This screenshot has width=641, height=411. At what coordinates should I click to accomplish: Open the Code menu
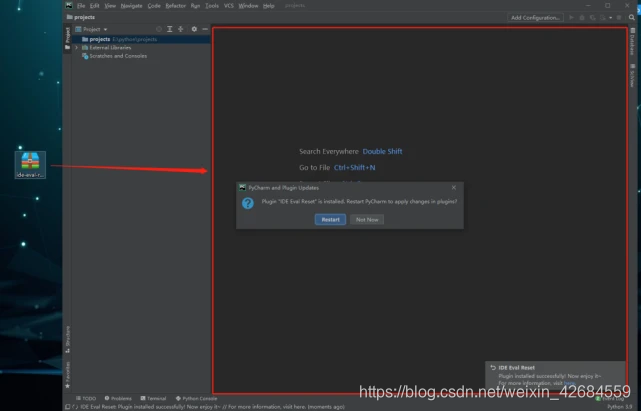point(154,6)
